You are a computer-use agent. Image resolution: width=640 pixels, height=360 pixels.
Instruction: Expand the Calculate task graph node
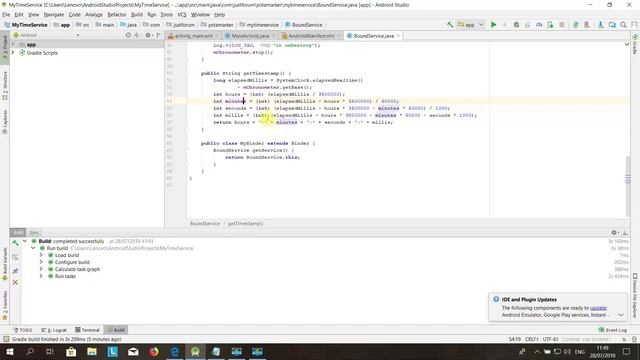tap(41, 269)
